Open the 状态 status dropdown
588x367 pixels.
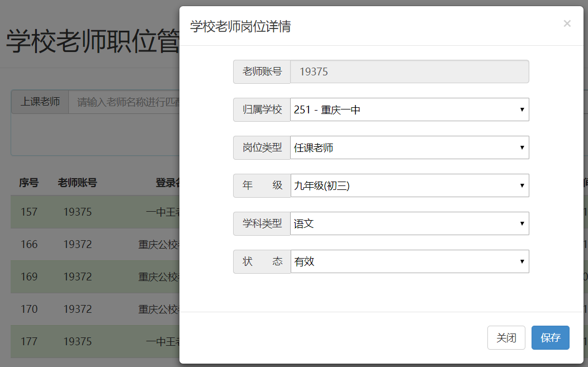409,261
